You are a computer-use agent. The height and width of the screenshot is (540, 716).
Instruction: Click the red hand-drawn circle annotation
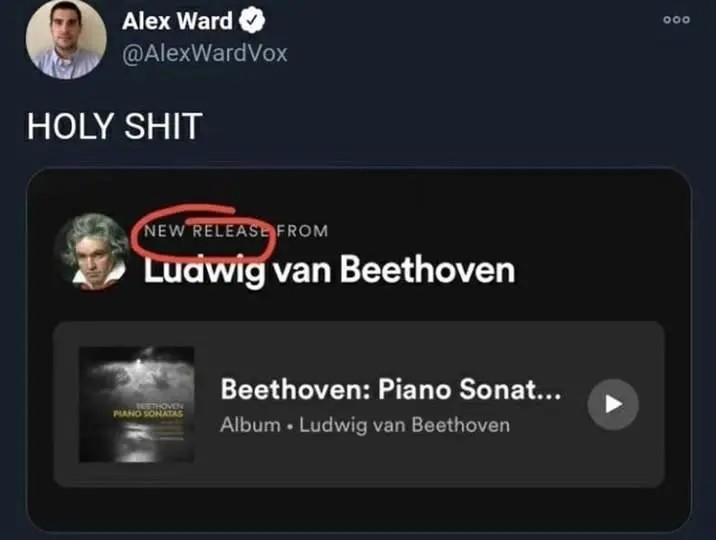pos(204,232)
